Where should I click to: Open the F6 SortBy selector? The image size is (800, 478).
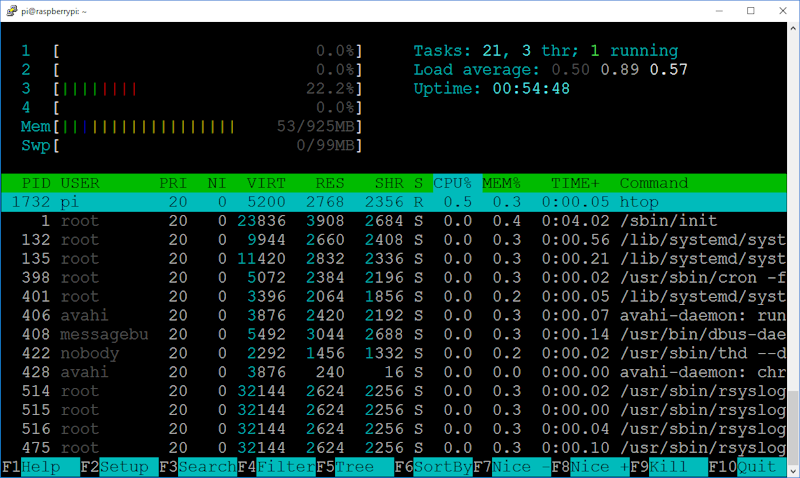pyautogui.click(x=440, y=467)
